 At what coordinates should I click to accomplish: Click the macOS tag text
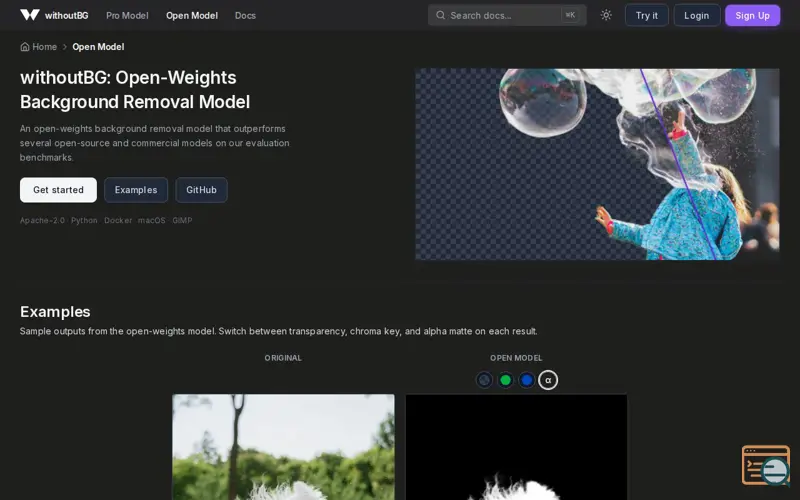tap(152, 220)
